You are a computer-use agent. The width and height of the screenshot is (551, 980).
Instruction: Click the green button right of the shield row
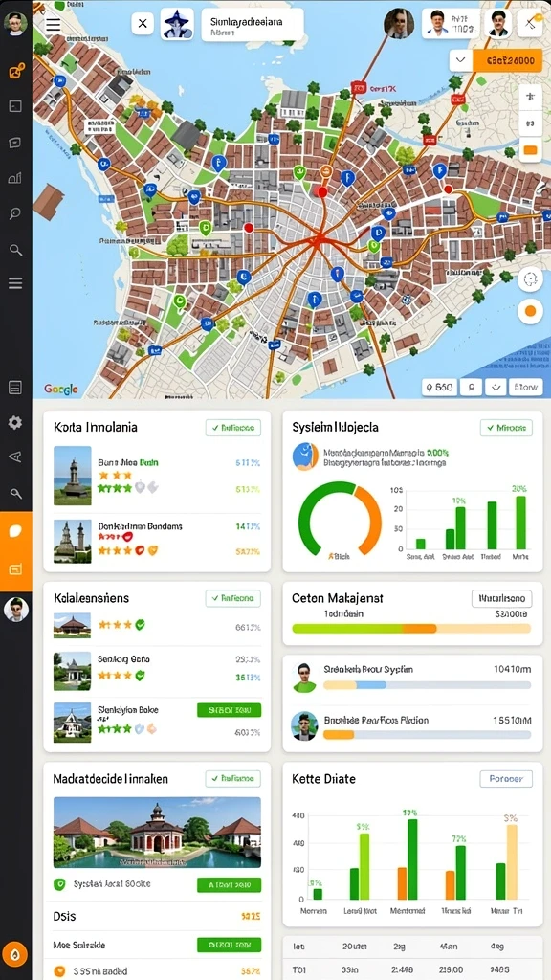(229, 885)
